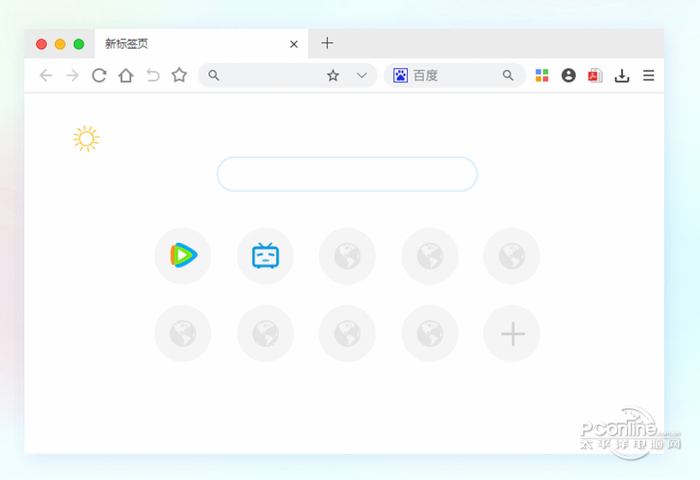The width and height of the screenshot is (700, 480).
Task: Expand the address bar history chevron
Action: [x=362, y=75]
